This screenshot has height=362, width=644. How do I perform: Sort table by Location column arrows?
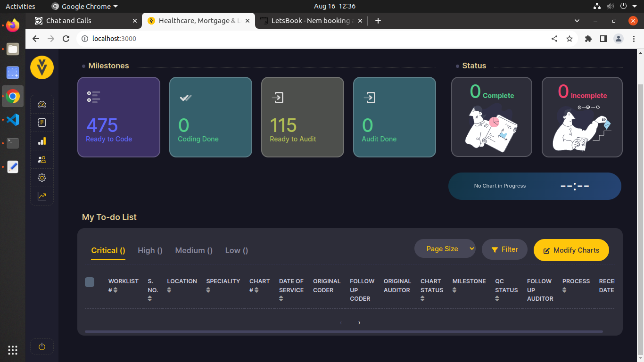tap(169, 290)
